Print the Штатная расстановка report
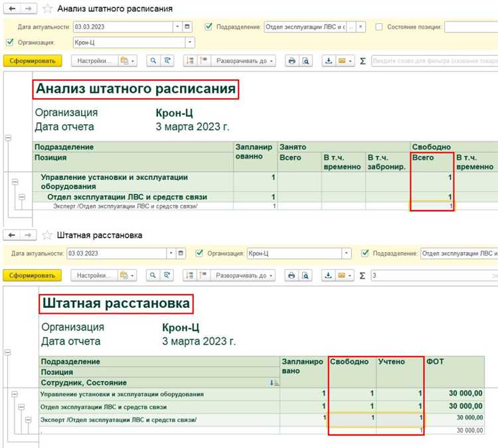The image size is (498, 448). [291, 275]
